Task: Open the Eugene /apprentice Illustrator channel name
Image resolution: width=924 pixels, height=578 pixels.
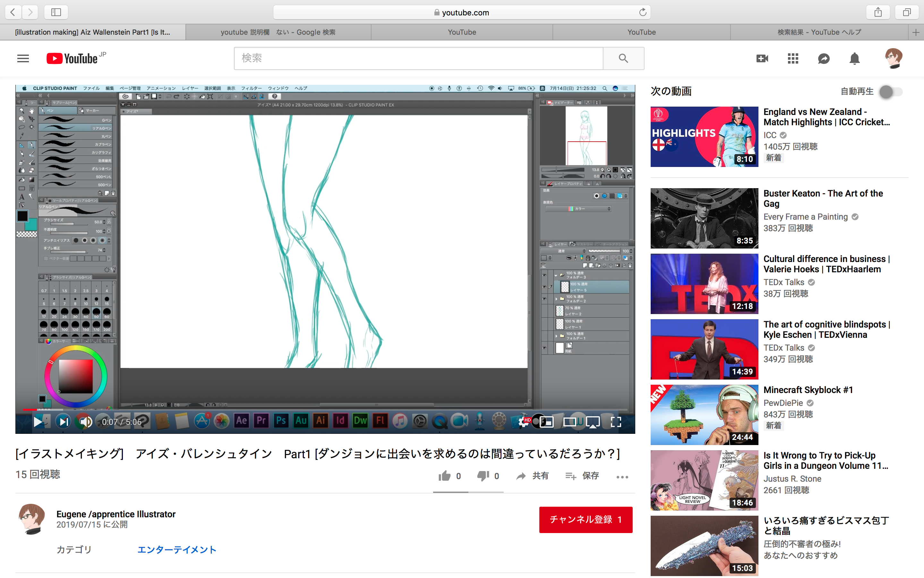Action: coord(116,514)
